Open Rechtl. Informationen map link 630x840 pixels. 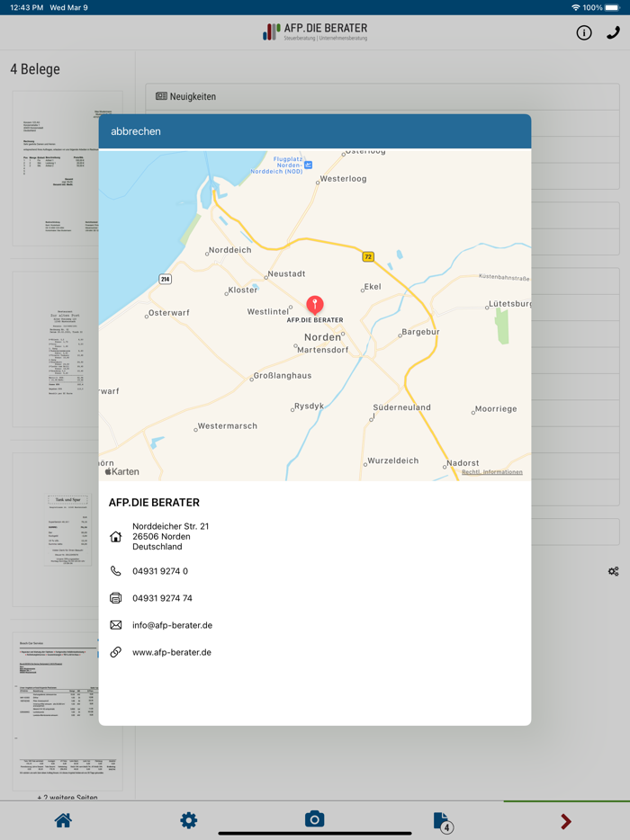(x=492, y=472)
